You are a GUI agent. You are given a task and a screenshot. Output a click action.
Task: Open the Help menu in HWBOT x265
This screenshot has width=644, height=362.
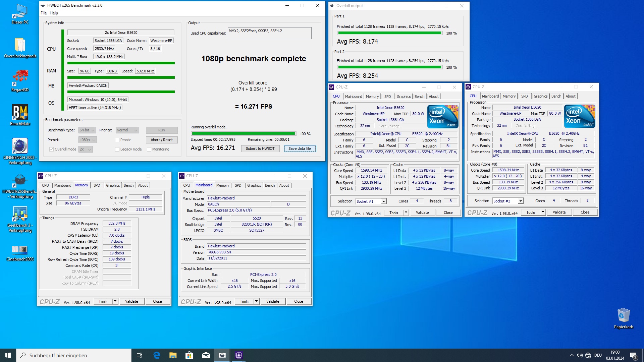(54, 13)
